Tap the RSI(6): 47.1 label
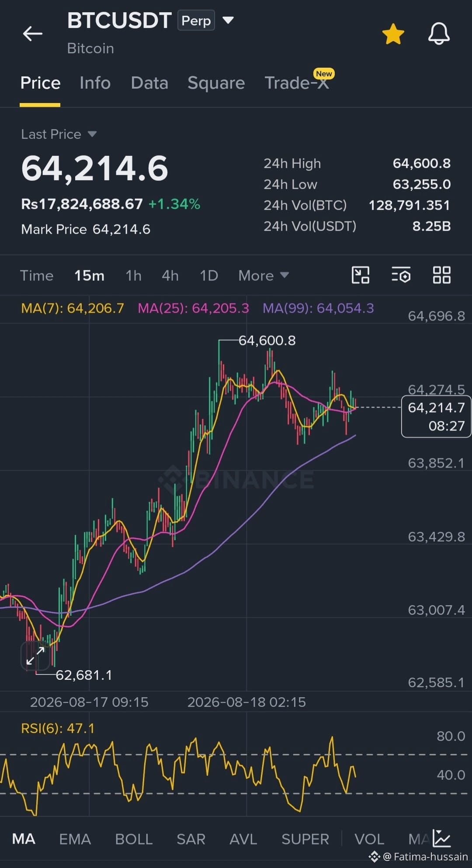Screen dimensions: 472x868 58,728
